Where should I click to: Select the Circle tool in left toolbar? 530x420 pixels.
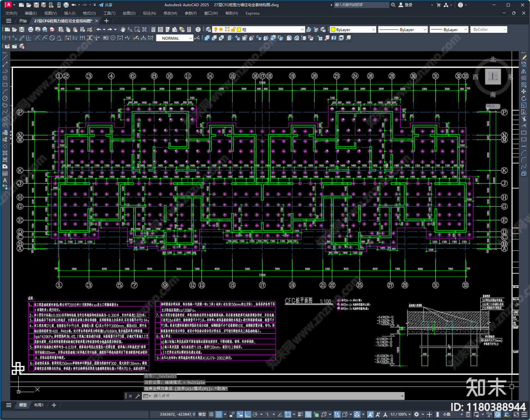5,98
